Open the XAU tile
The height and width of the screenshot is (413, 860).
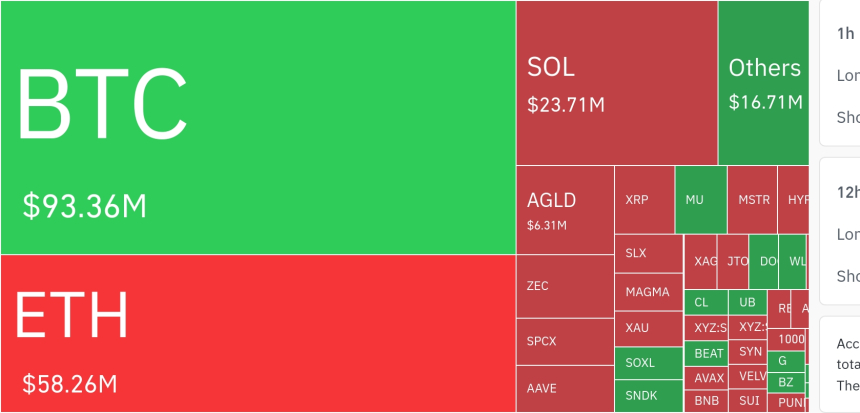coord(649,329)
